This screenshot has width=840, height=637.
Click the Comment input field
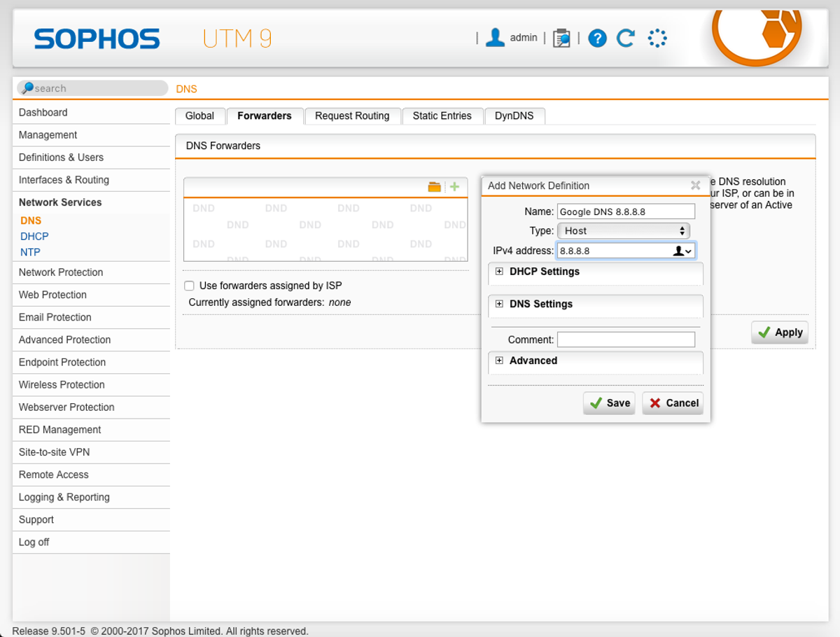click(626, 339)
